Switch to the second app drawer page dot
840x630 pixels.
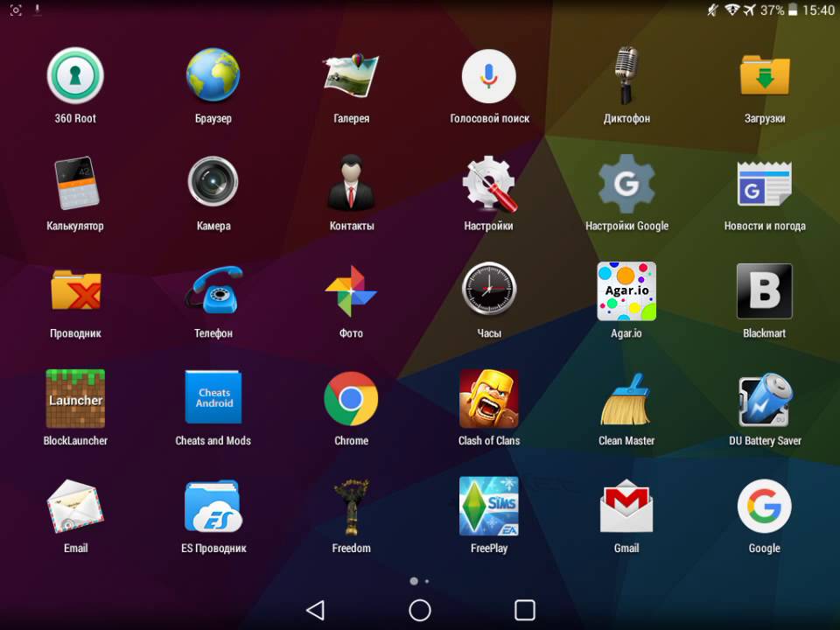coord(427,581)
